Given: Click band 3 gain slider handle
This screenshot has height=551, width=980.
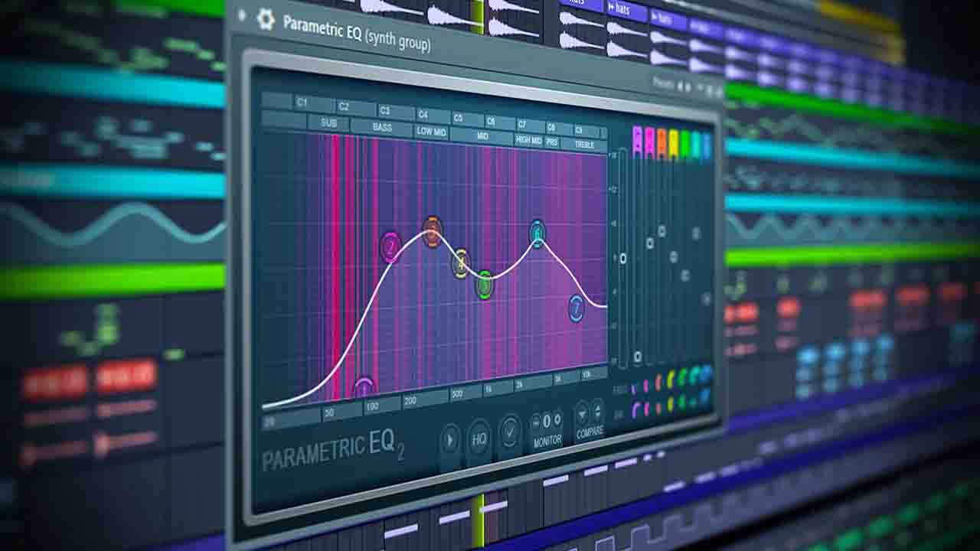Looking at the screenshot, I should coord(662,230).
